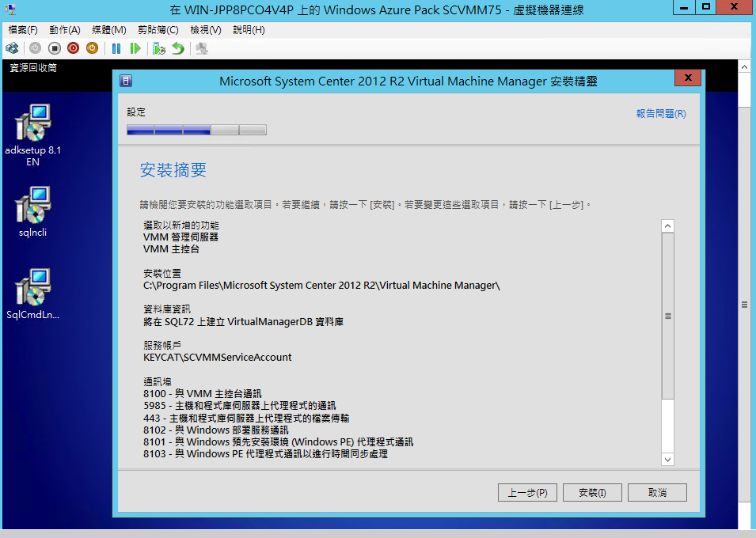Screen dimensions: 756x538
Task: Click the greyed-out Start VM toolbar icon
Action: (x=35, y=48)
